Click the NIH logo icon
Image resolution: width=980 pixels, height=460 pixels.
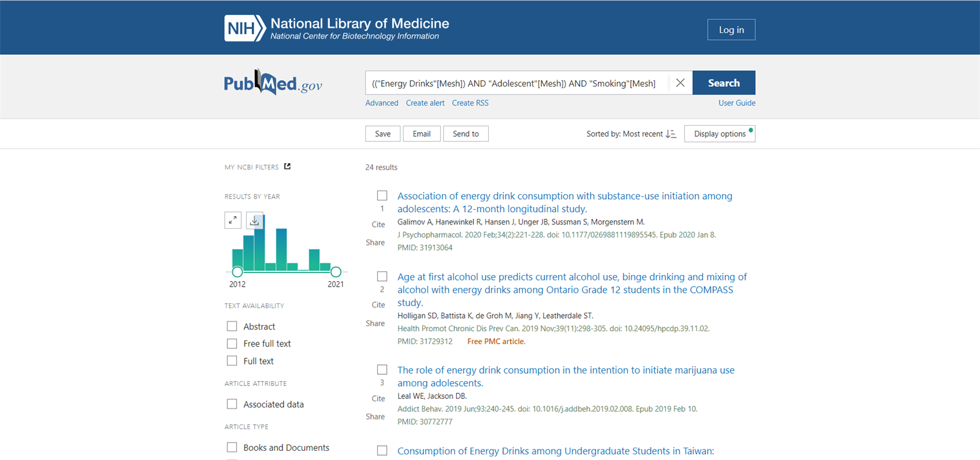pos(244,28)
